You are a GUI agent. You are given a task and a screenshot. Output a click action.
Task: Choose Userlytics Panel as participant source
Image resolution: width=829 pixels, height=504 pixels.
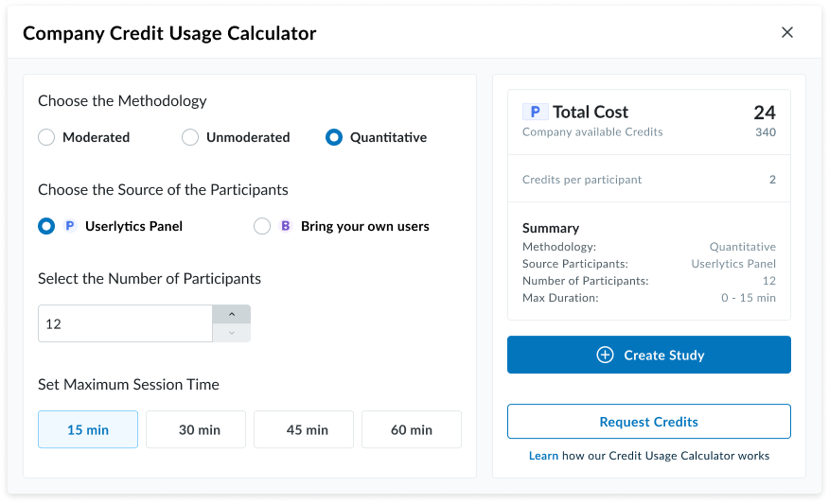pyautogui.click(x=46, y=227)
